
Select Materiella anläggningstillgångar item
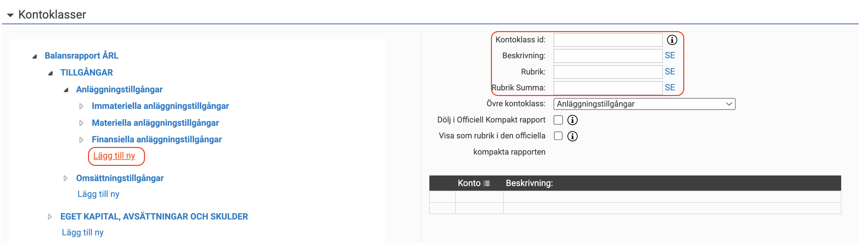(x=155, y=123)
